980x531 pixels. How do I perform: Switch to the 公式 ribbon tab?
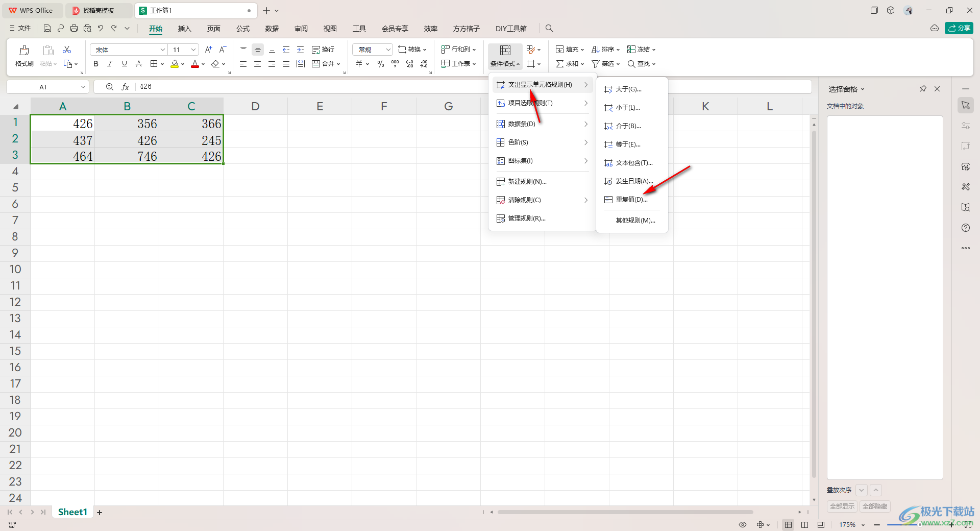coord(243,29)
